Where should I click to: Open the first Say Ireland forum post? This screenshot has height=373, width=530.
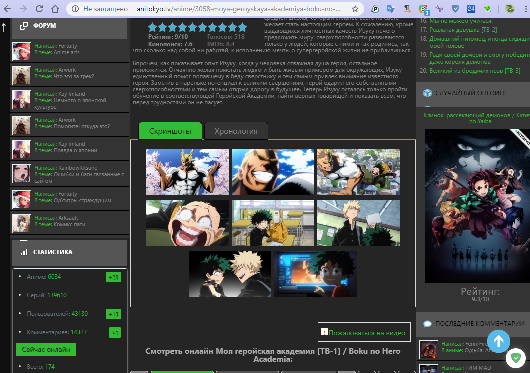coord(70,100)
